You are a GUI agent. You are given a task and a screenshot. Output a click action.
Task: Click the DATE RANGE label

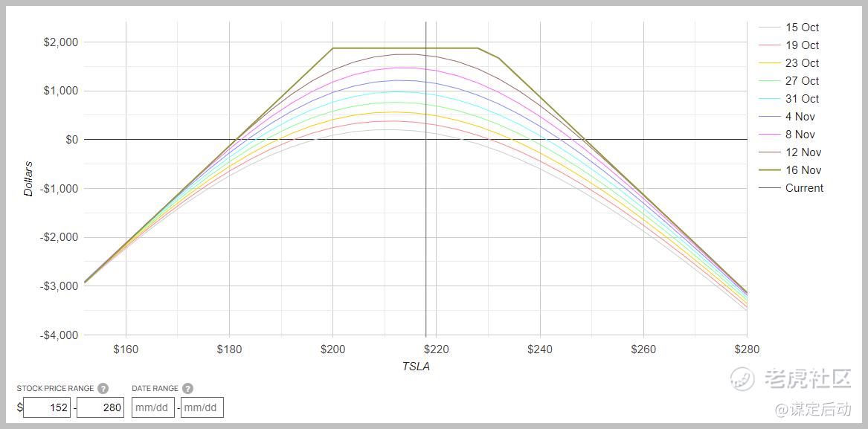tap(155, 389)
